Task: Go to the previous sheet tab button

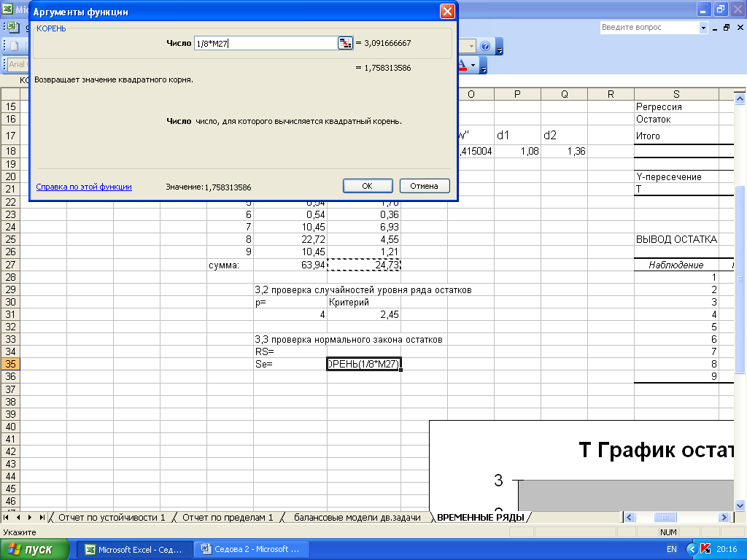Action: click(18, 517)
